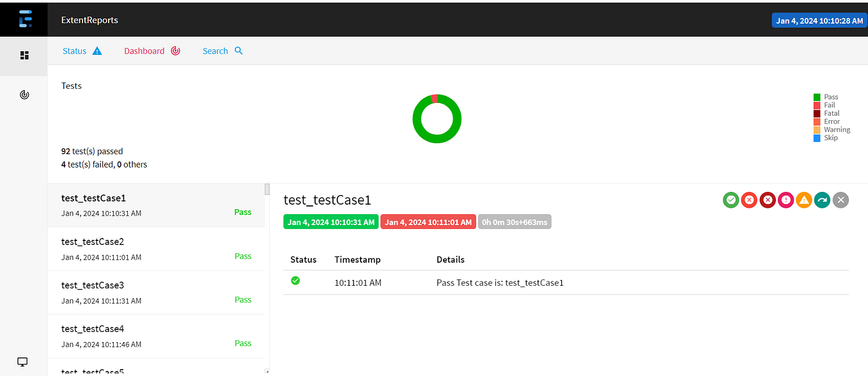The height and width of the screenshot is (376, 868).
Task: Click the orange Warning triangle icon
Action: (803, 200)
